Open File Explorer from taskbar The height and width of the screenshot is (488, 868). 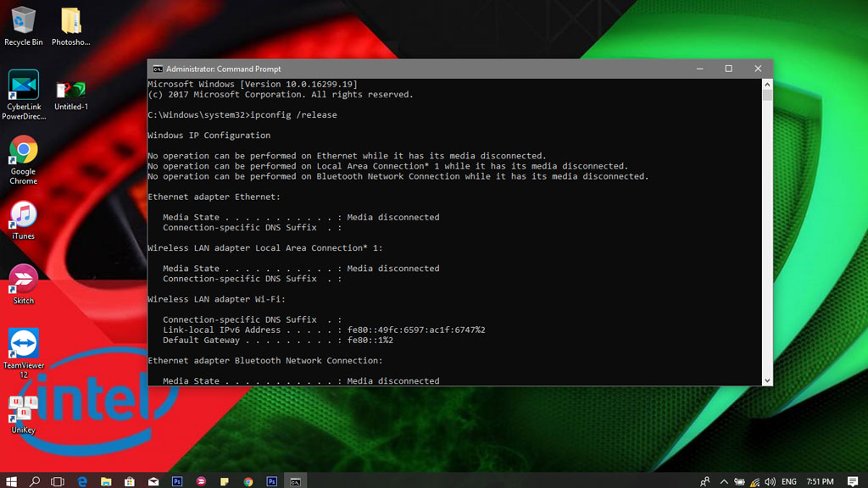[x=106, y=481]
